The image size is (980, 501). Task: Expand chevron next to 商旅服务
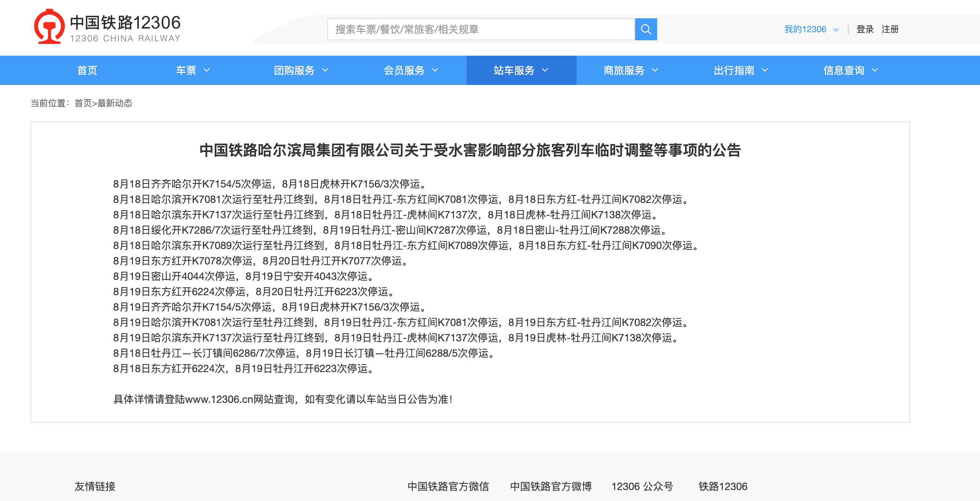[x=655, y=70]
